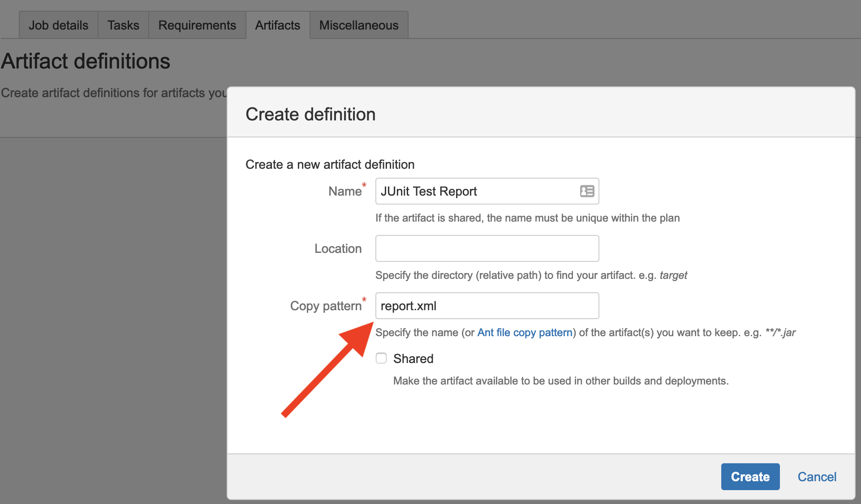Open the Ant file copy pattern link
The width and height of the screenshot is (861, 504).
coord(525,333)
